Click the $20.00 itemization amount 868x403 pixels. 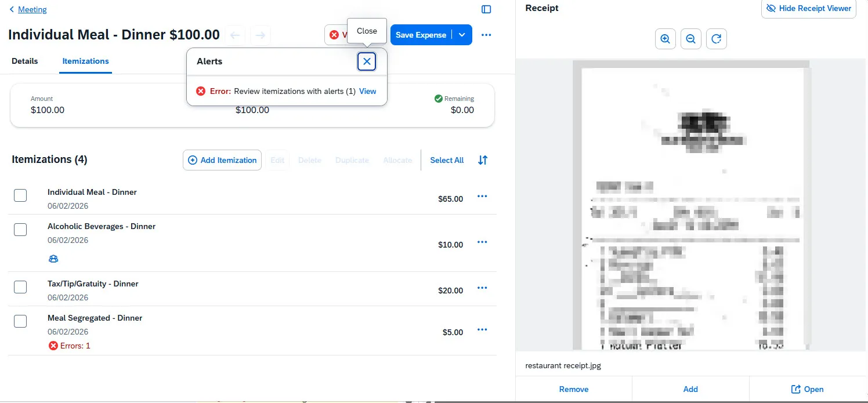(451, 291)
